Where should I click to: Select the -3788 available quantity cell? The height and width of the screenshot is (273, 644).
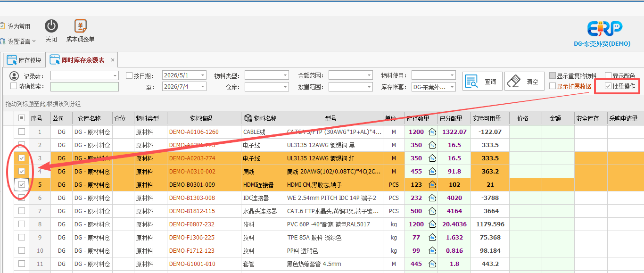(490, 198)
